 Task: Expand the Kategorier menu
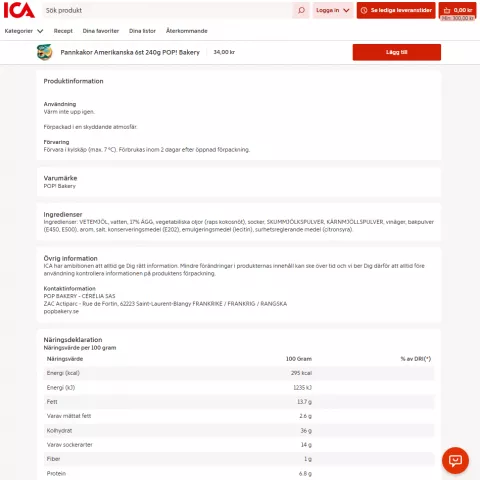point(24,31)
